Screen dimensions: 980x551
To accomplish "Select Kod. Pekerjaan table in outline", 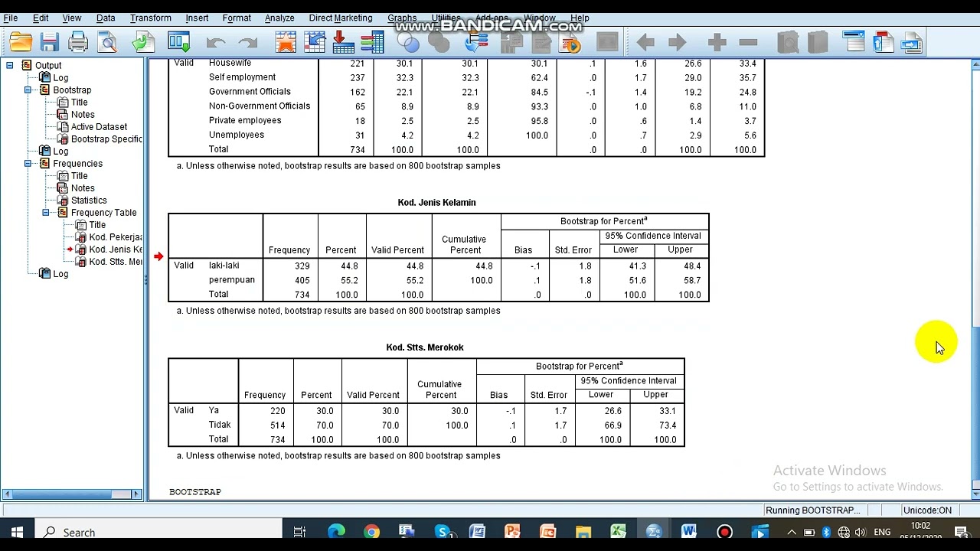I will pyautogui.click(x=116, y=237).
